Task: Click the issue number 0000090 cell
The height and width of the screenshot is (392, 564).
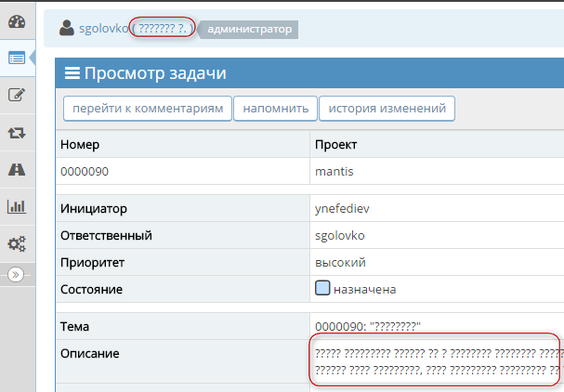Action: pos(83,172)
